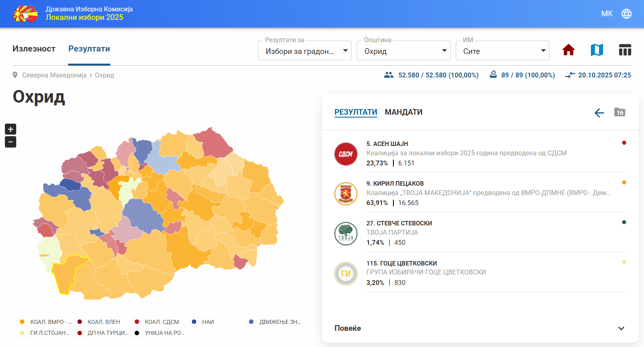Zoom in on the map
Image resolution: width=644 pixels, height=347 pixels.
(11, 129)
